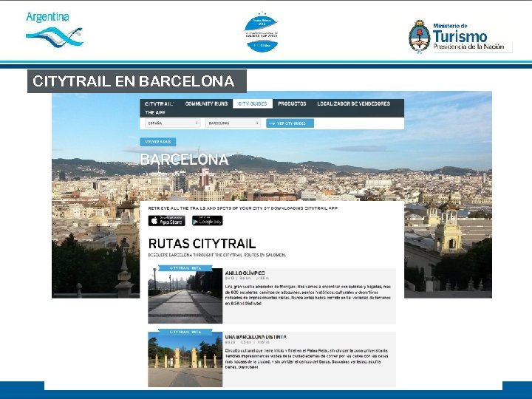Image resolution: width=532 pixels, height=399 pixels.
Task: Click the RUTAS CITYTRAIL heading
Action: pos(202,244)
